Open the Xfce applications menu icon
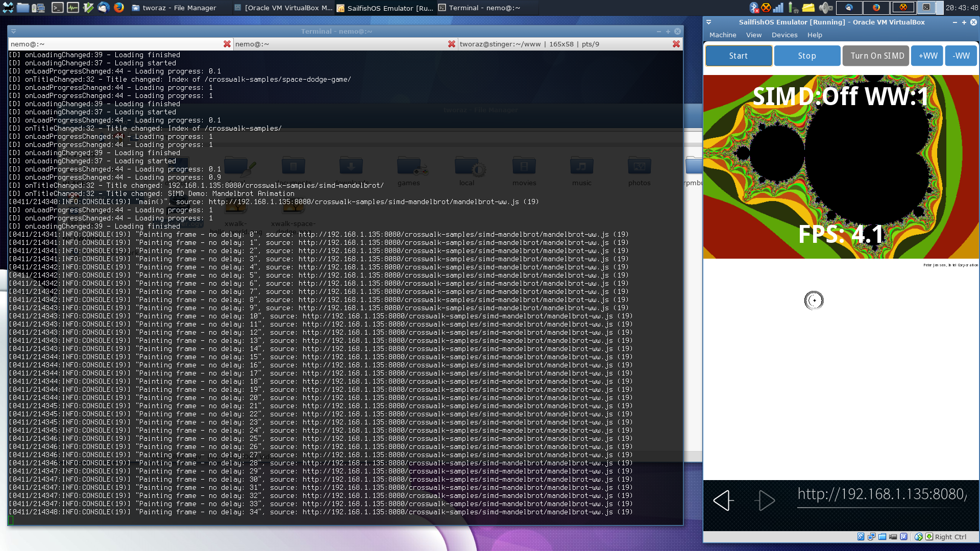980x551 pixels. [7, 8]
